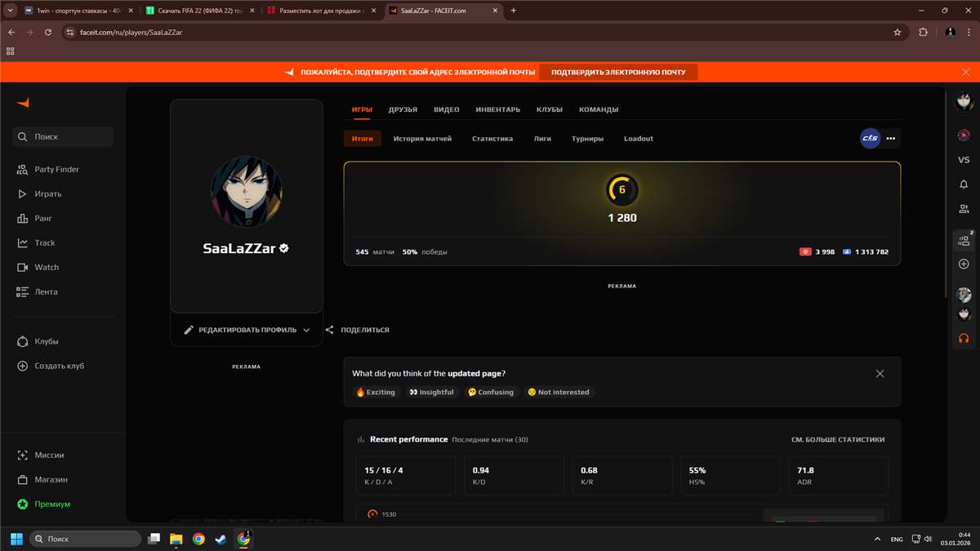This screenshot has height=551, width=980.
Task: Open Party Finder from the sidebar
Action: (56, 170)
